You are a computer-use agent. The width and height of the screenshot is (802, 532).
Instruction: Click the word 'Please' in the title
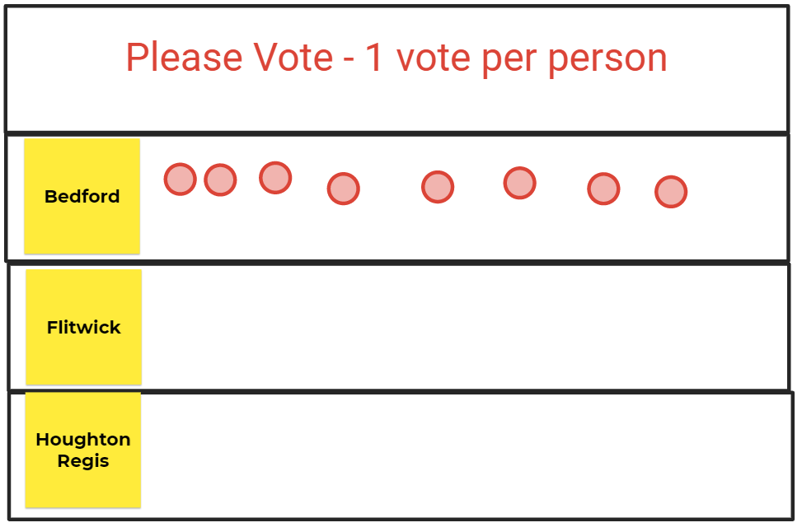pos(184,58)
